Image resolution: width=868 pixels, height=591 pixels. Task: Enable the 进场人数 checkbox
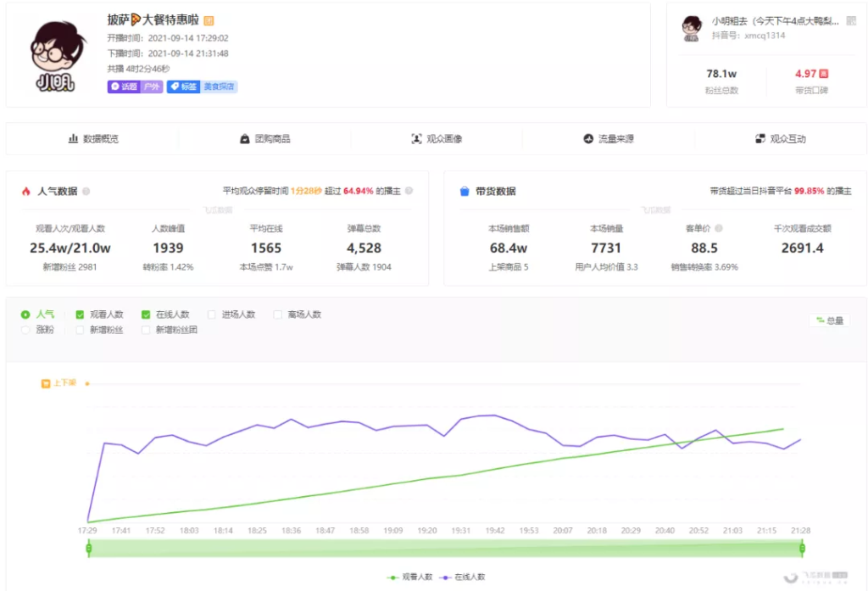pyautogui.click(x=211, y=313)
